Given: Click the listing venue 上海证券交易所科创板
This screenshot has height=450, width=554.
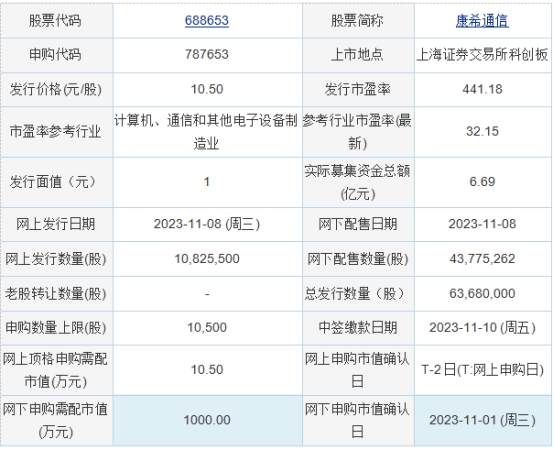Looking at the screenshot, I should tap(482, 55).
